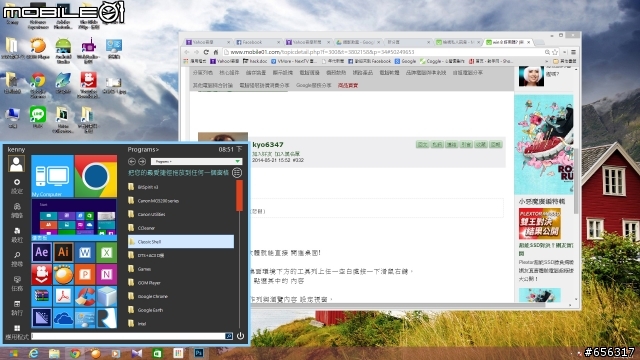The height and width of the screenshot is (360, 640).
Task: Open the Google服務分享 forum link
Action: [313, 85]
